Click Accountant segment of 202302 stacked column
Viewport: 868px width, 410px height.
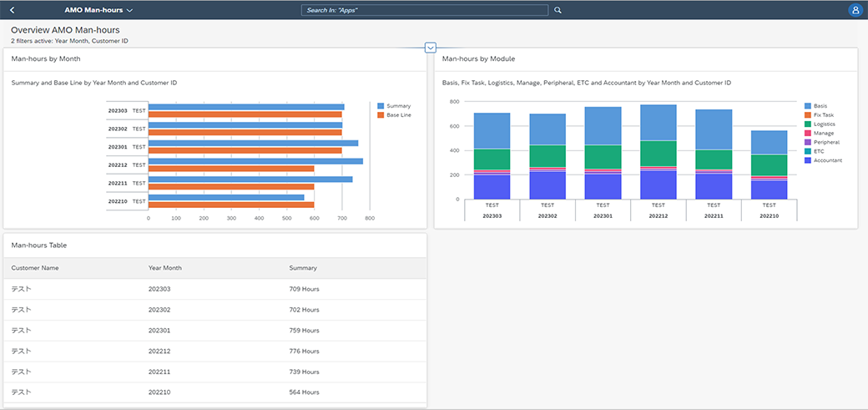point(548,185)
